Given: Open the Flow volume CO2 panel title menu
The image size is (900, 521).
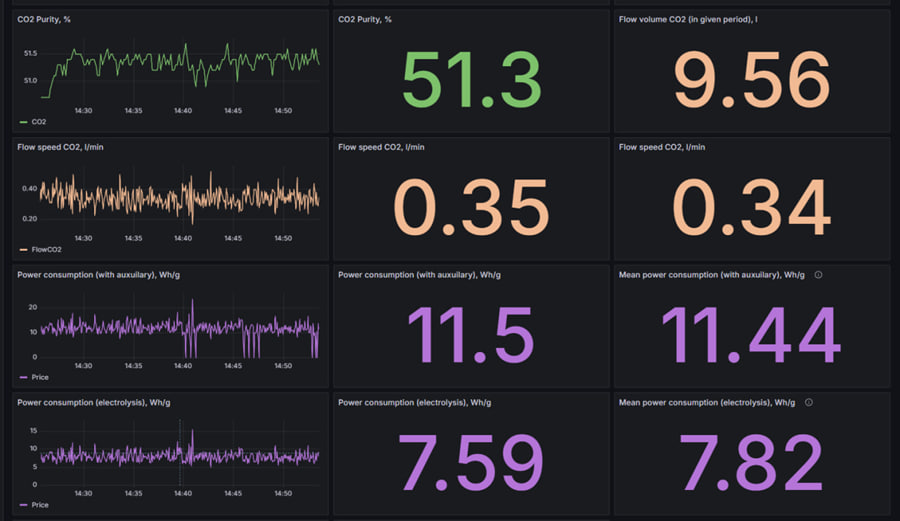Looking at the screenshot, I should (688, 19).
